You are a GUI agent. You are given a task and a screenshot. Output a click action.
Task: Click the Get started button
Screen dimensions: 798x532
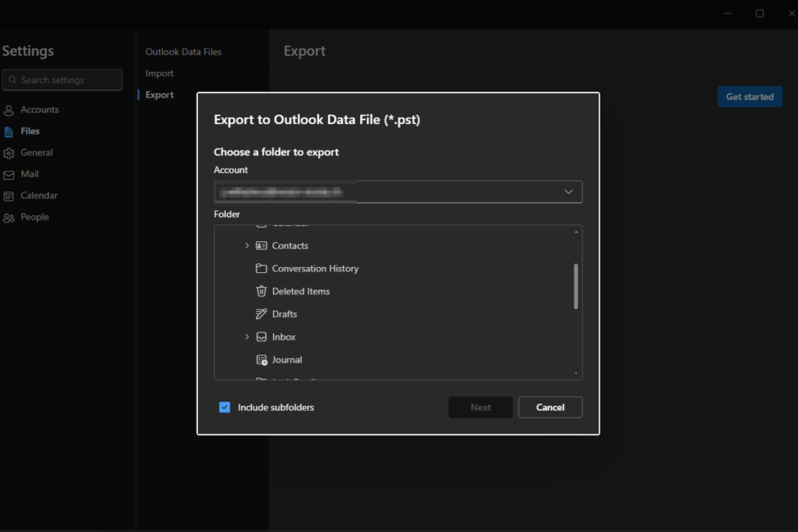pyautogui.click(x=749, y=97)
